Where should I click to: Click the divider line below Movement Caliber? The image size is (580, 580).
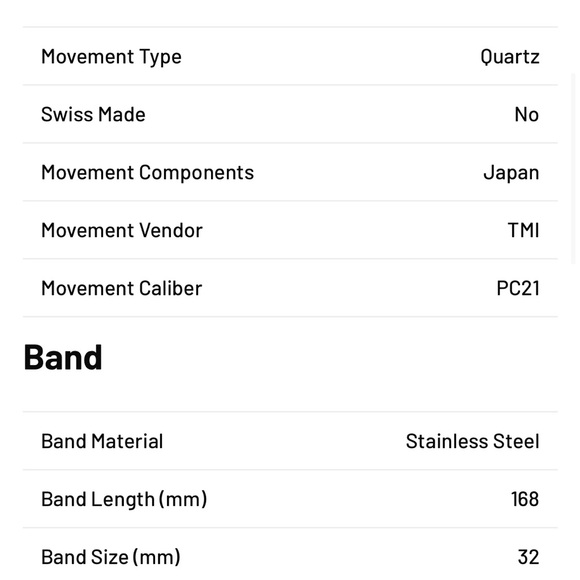290,317
